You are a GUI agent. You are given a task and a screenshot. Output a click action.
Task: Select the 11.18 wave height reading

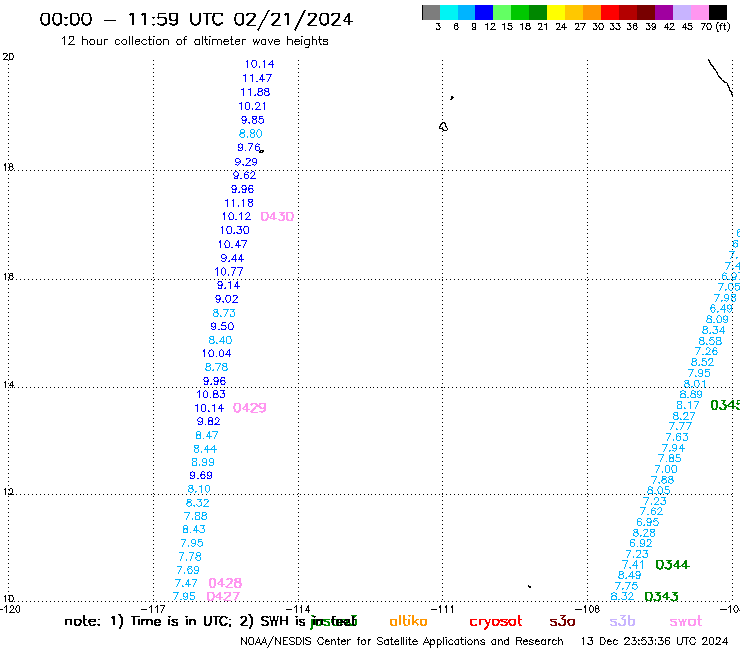(x=239, y=203)
